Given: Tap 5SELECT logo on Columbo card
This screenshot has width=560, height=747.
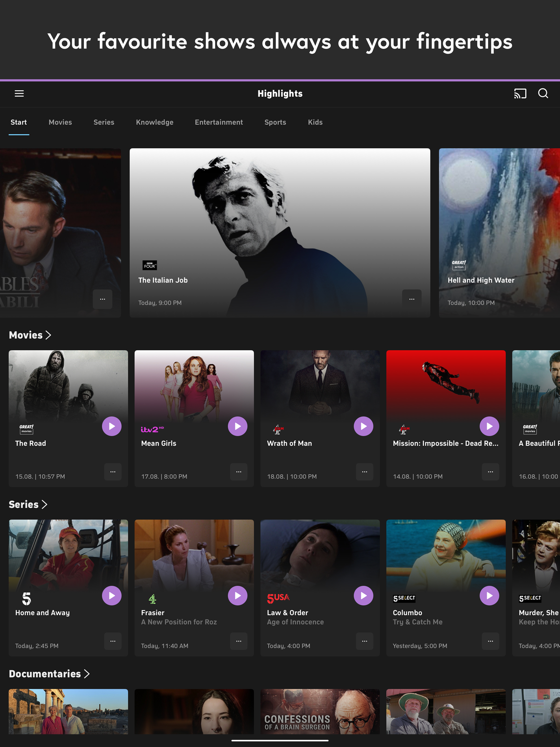Looking at the screenshot, I should click(x=404, y=599).
